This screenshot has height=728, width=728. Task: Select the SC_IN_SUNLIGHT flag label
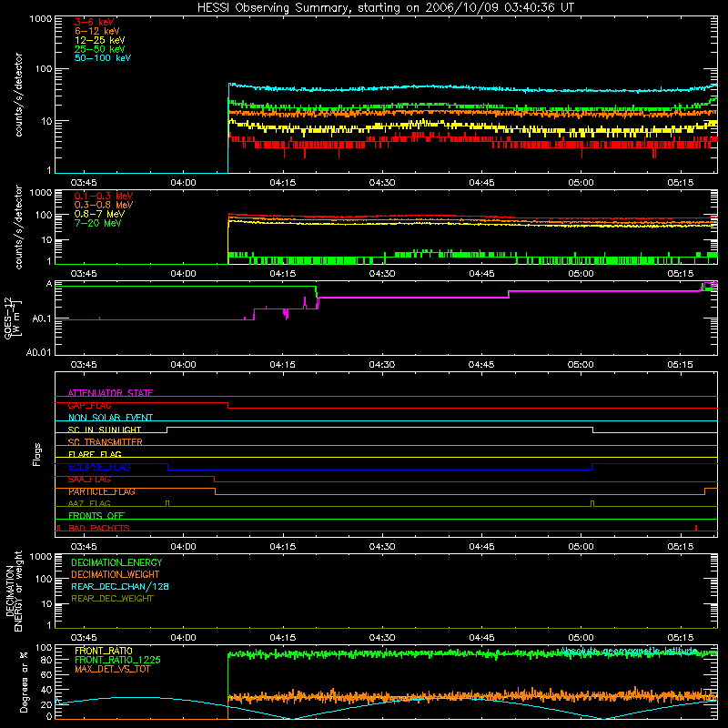[105, 430]
